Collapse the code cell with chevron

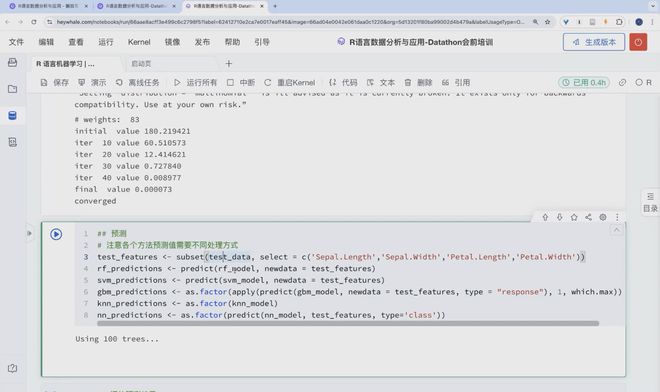(x=616, y=230)
